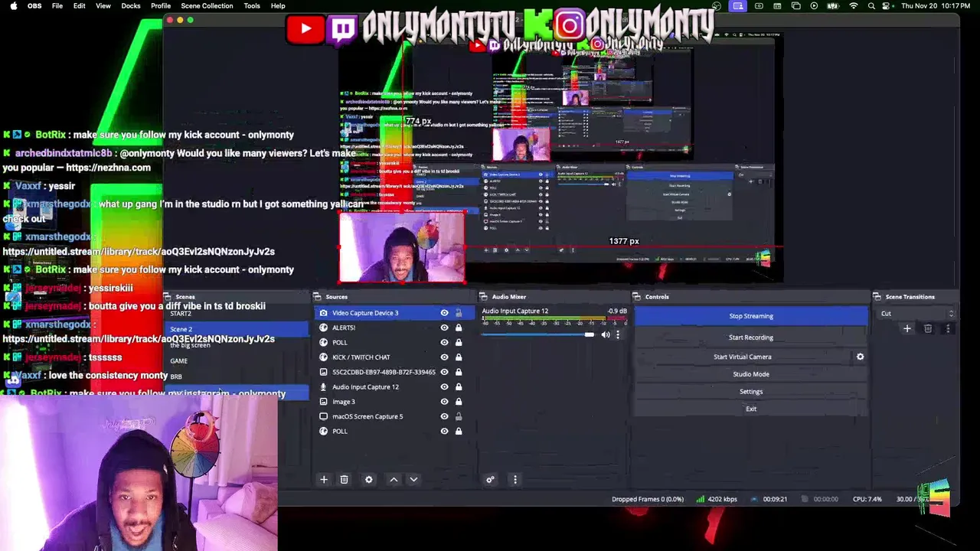Image resolution: width=980 pixels, height=551 pixels.
Task: Click the add source plus icon
Action: (x=324, y=480)
